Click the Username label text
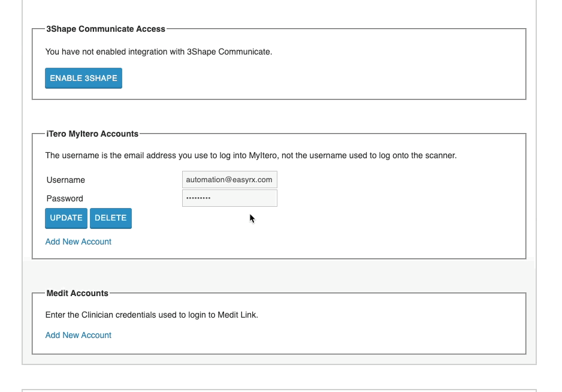Image resolution: width=562 pixels, height=392 pixels. tap(65, 180)
